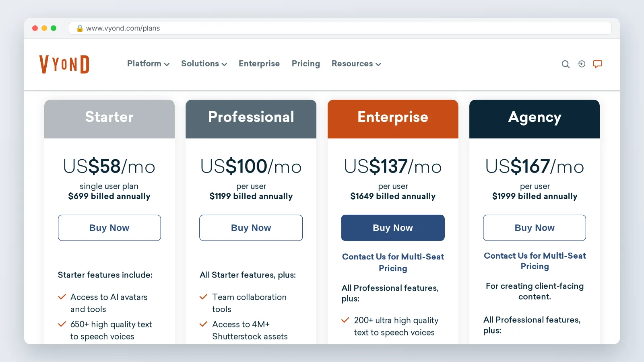The height and width of the screenshot is (362, 644).
Task: Click '$1199 billed annually' text
Action: tap(251, 196)
